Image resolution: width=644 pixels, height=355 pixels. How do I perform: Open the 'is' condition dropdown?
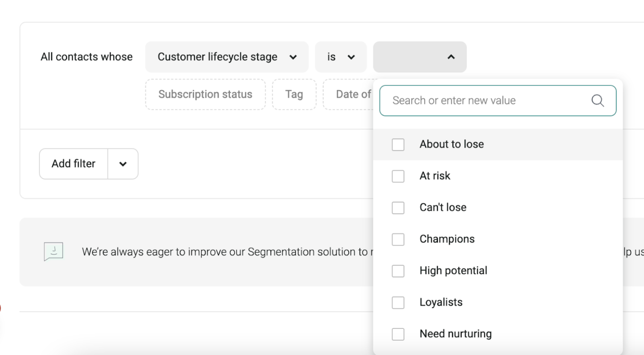click(x=341, y=57)
